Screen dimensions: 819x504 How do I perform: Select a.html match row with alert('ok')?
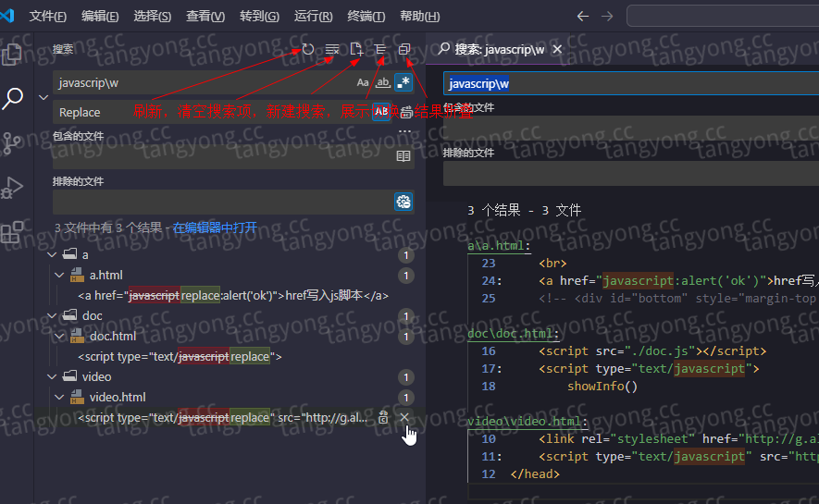(233, 295)
